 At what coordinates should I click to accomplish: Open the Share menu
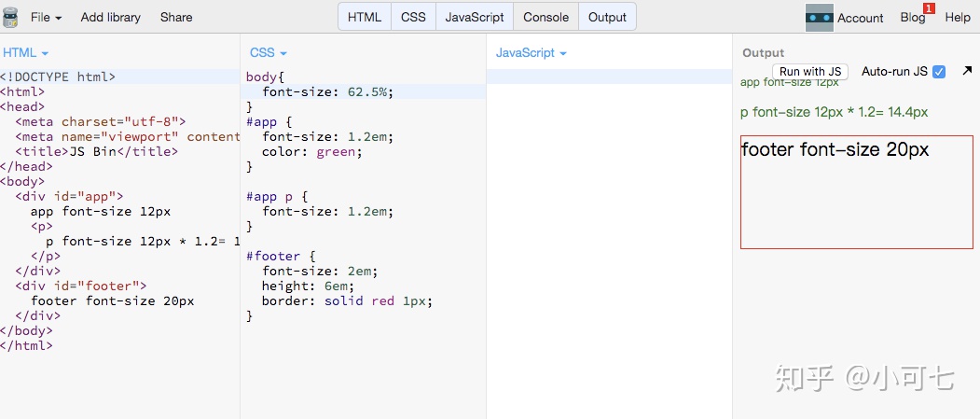pyautogui.click(x=176, y=18)
